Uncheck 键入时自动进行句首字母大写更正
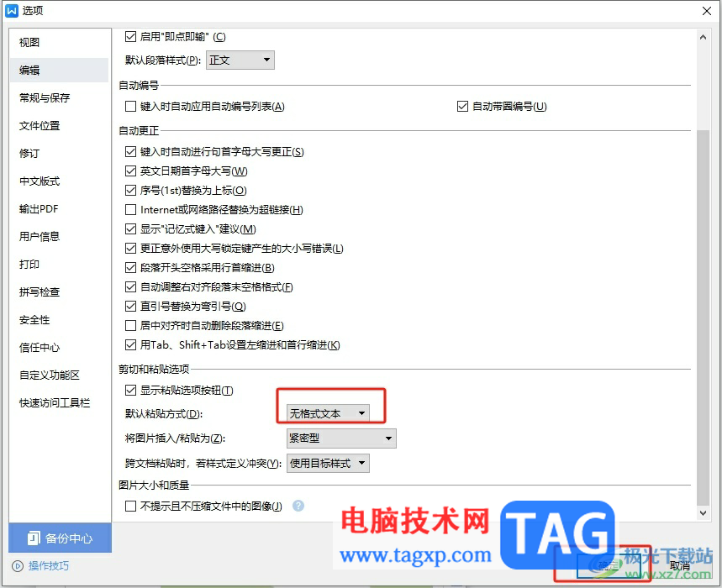 (x=131, y=151)
